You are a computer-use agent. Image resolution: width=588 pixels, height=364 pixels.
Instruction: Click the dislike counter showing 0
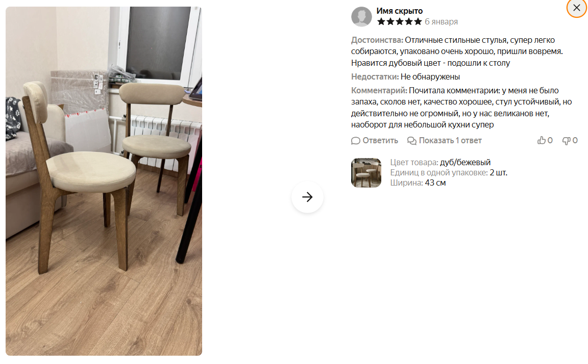[575, 140]
